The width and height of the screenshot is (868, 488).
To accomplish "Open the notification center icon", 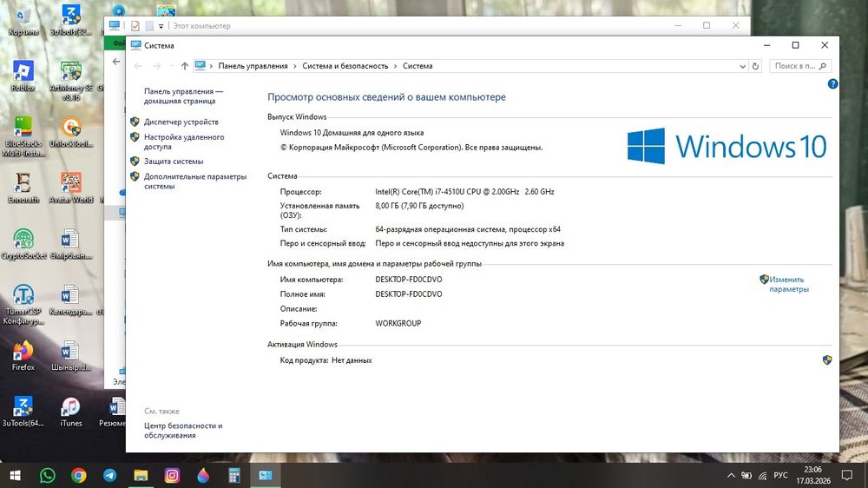I will (x=847, y=475).
